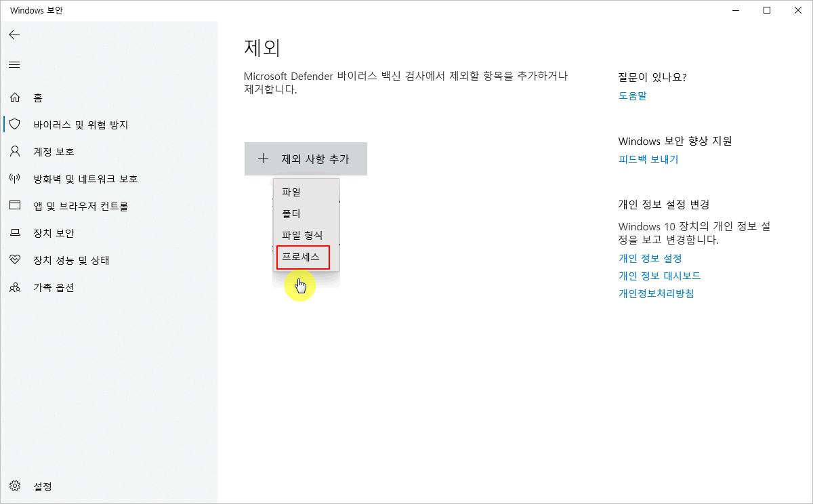
Task: Click the 개인 정보 설정 변경 heading
Action: point(664,205)
